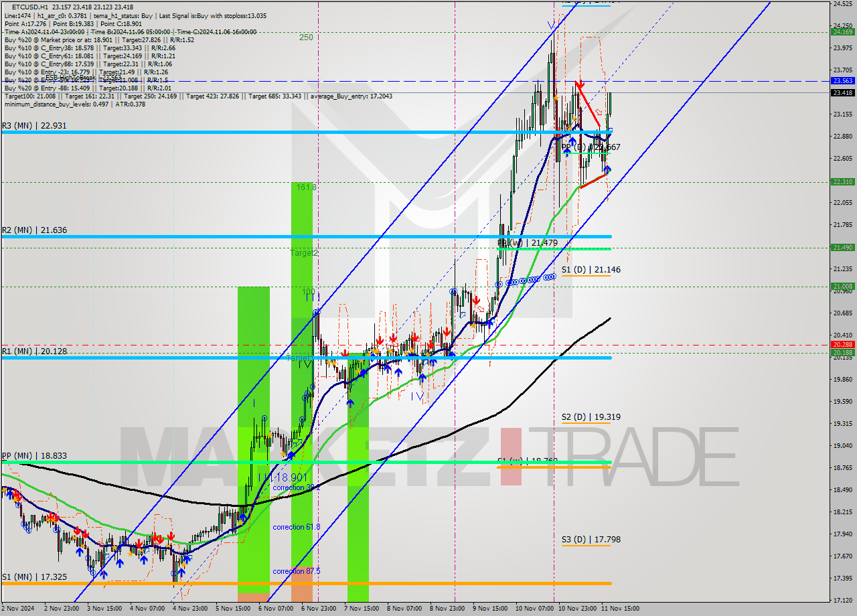Click the 'S1 (D) | 21.146' daily support label
This screenshot has height=616, width=857.
point(591,269)
